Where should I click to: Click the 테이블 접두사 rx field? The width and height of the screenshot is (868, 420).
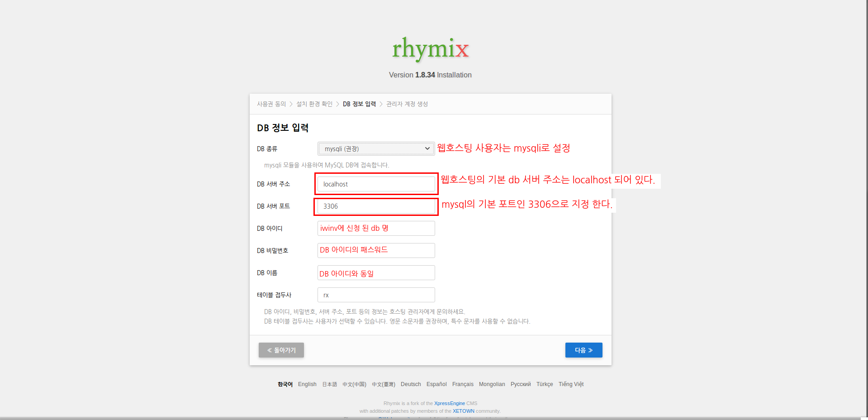tap(376, 295)
